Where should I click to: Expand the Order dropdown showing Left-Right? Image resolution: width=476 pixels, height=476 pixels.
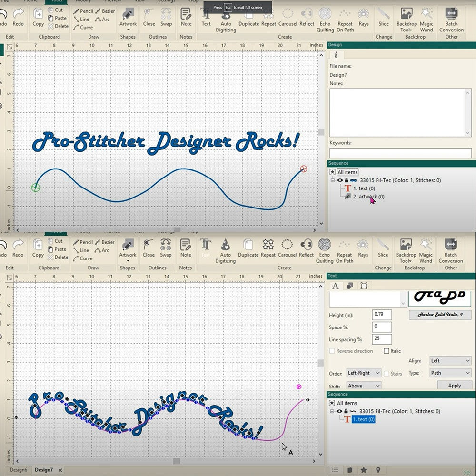(364, 373)
